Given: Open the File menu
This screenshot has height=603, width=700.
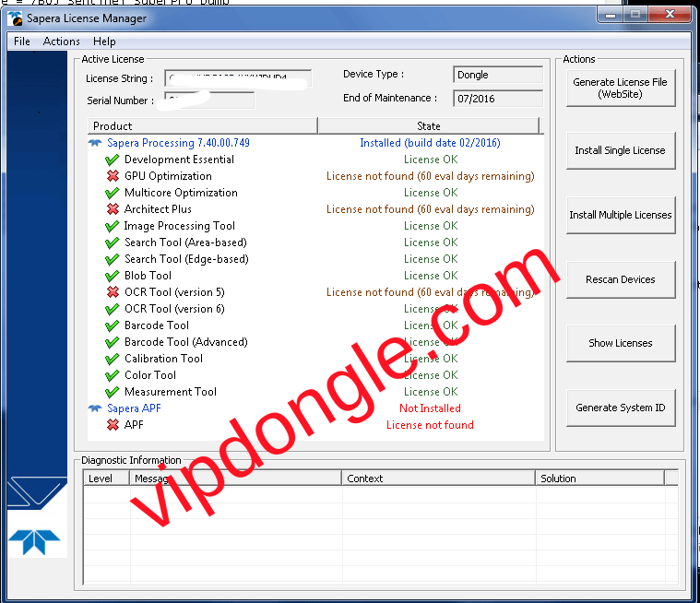Looking at the screenshot, I should (22, 41).
